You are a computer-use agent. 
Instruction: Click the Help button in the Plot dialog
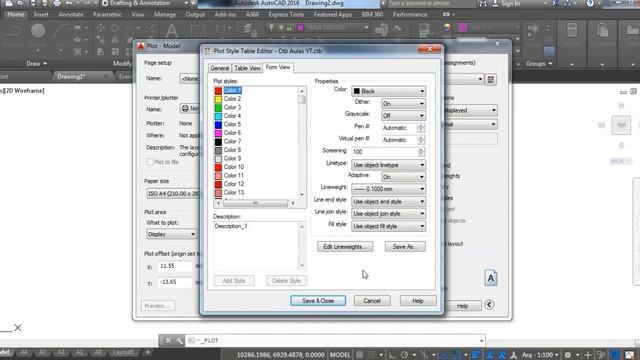[x=462, y=306]
